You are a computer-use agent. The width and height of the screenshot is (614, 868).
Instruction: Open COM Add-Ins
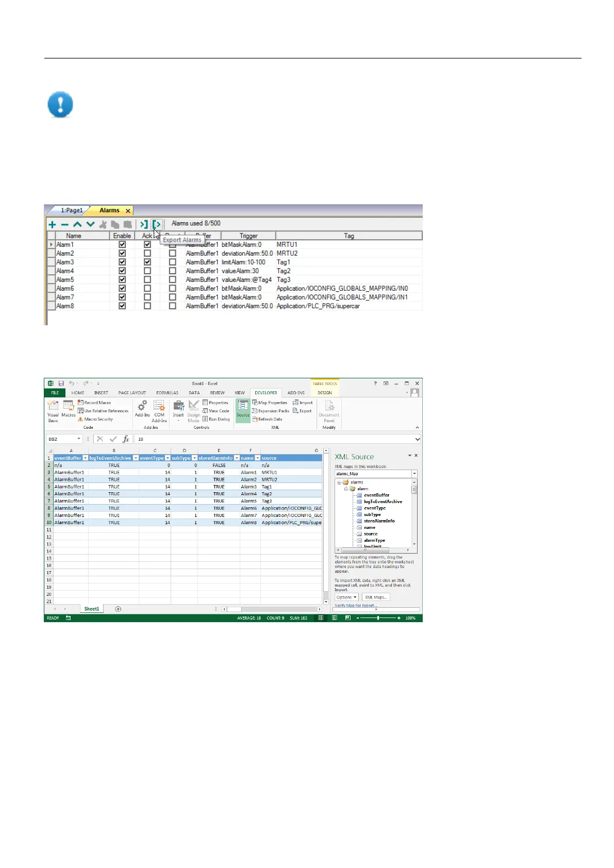[159, 411]
